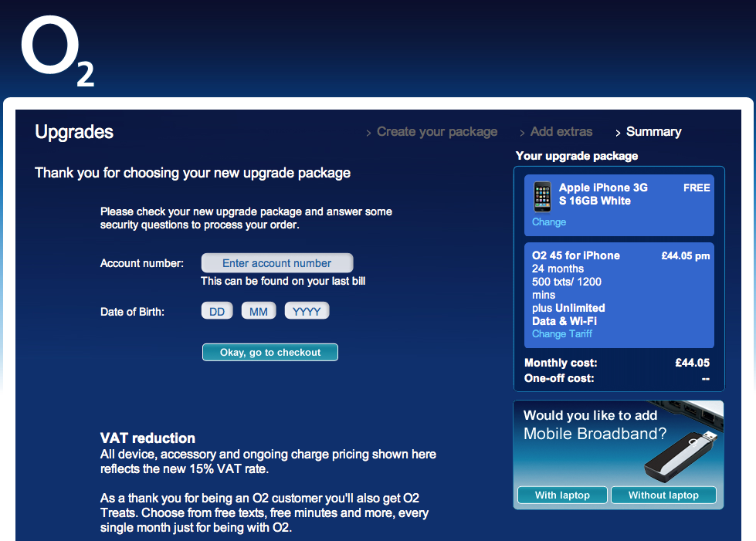Click the 24 months contract text

(x=558, y=269)
